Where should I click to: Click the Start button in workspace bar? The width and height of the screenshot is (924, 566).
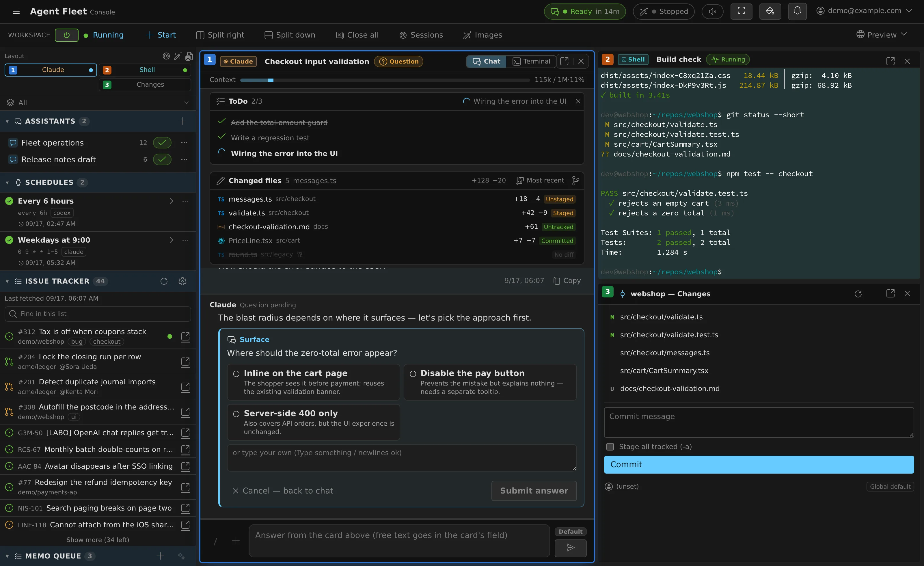161,35
